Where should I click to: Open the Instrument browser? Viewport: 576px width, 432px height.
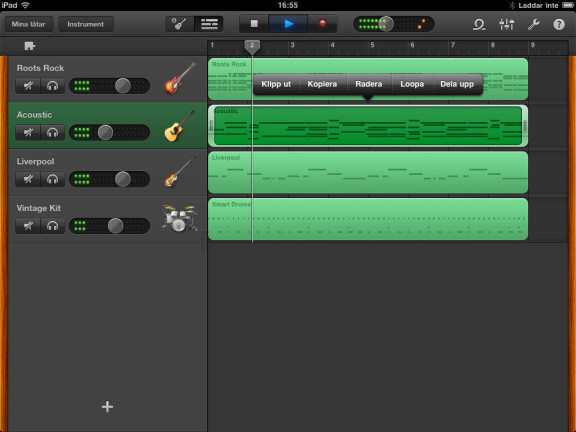coord(86,24)
